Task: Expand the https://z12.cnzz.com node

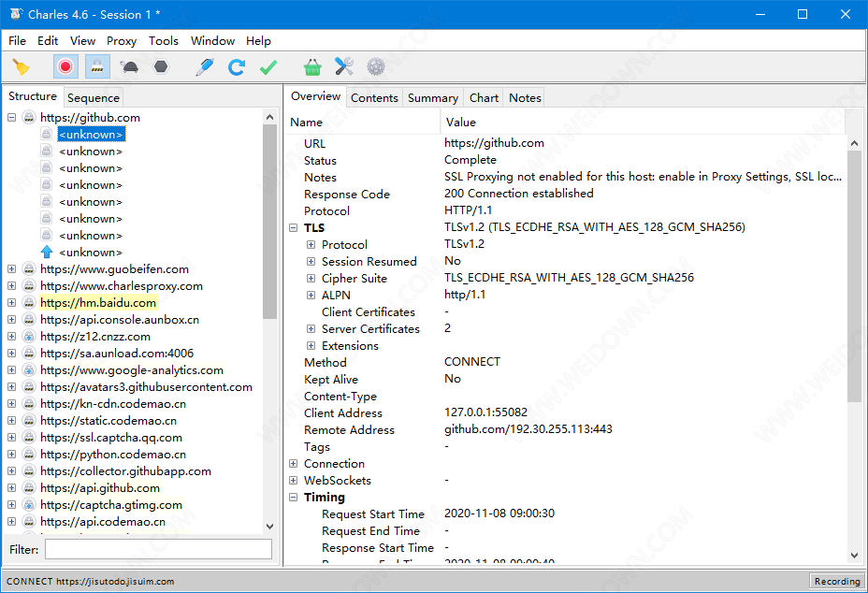Action: click(11, 336)
